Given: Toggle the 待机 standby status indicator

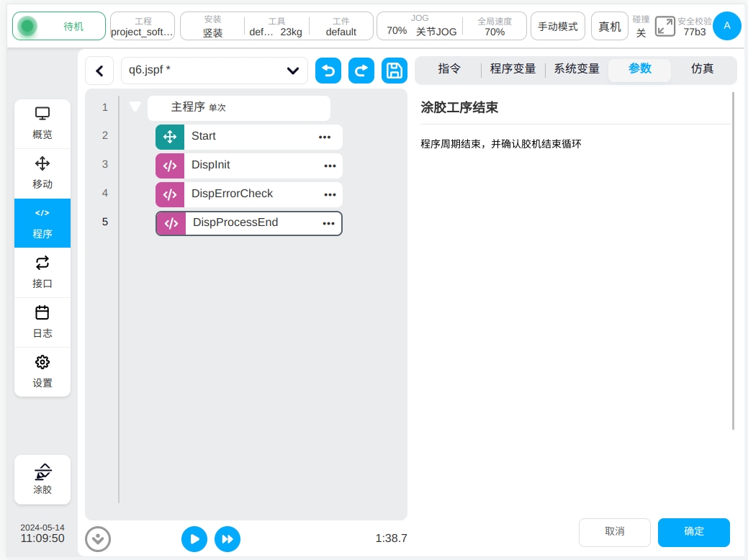Looking at the screenshot, I should pyautogui.click(x=59, y=27).
